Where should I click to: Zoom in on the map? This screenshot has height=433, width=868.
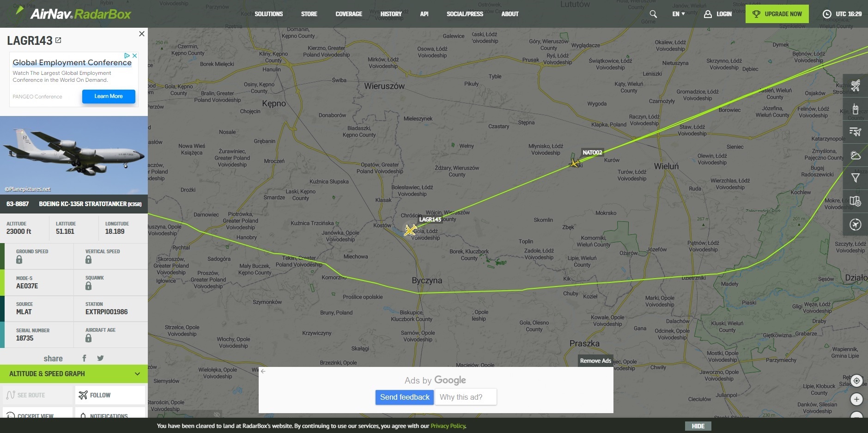[856, 399]
